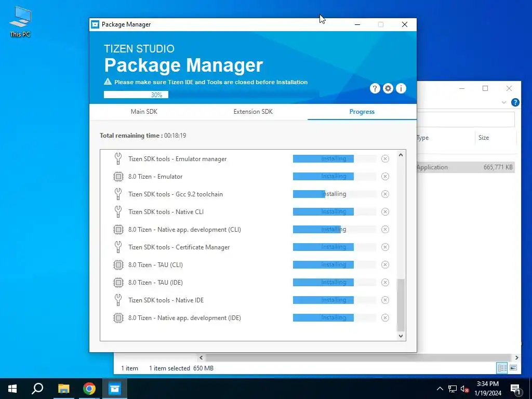Click the warning triangle icon in header

[x=108, y=82]
